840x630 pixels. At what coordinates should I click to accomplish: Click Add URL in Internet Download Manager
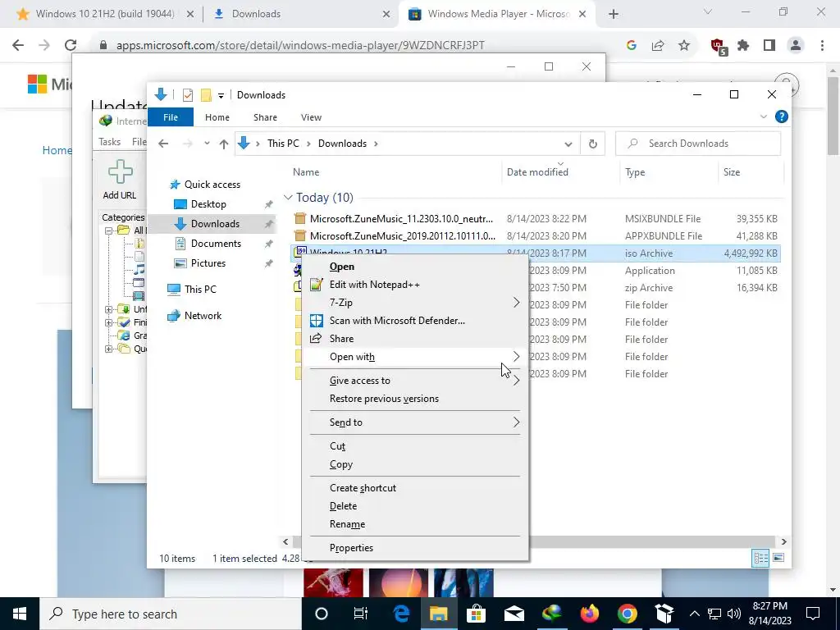(x=120, y=180)
